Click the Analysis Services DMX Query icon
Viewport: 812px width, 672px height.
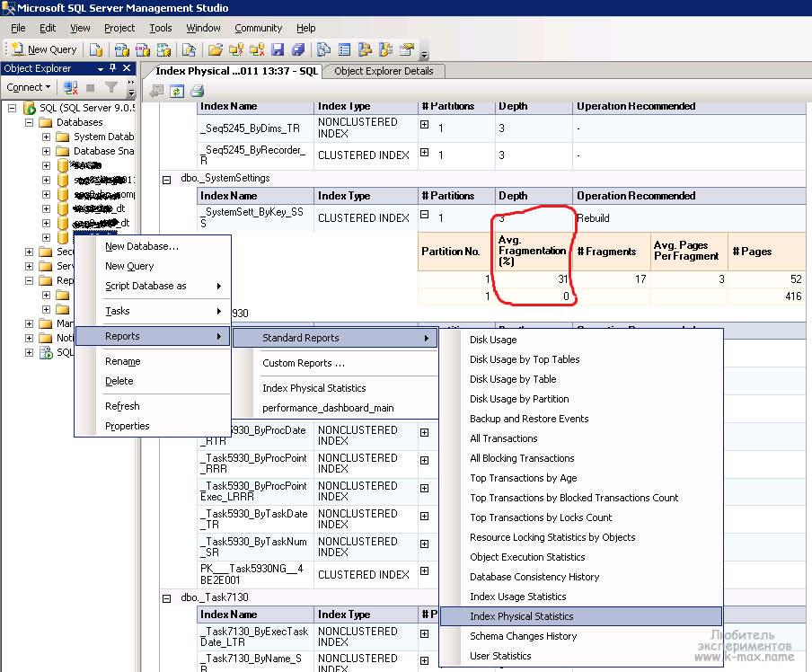[x=143, y=49]
